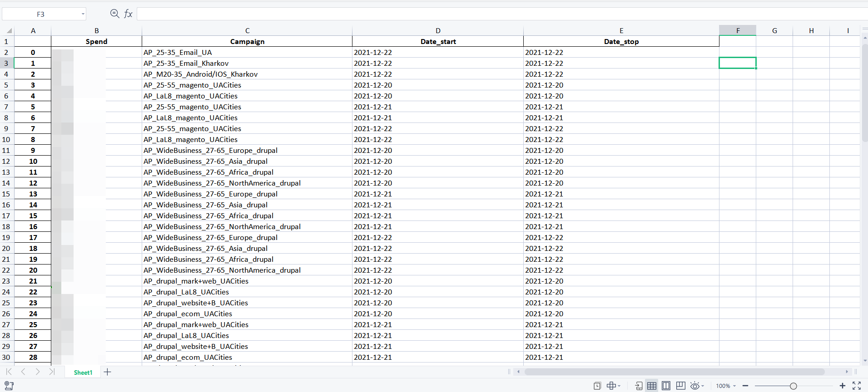Click the fx insert function icon
The image size is (868, 392).
pyautogui.click(x=129, y=14)
